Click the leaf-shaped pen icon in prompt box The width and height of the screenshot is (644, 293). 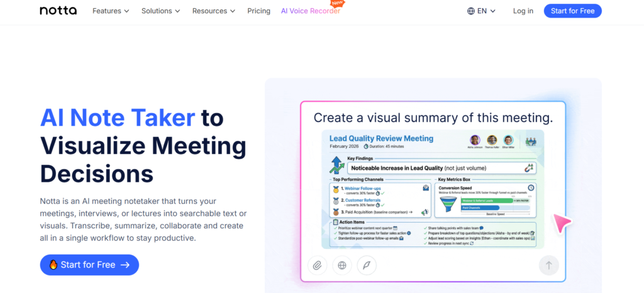click(x=367, y=265)
